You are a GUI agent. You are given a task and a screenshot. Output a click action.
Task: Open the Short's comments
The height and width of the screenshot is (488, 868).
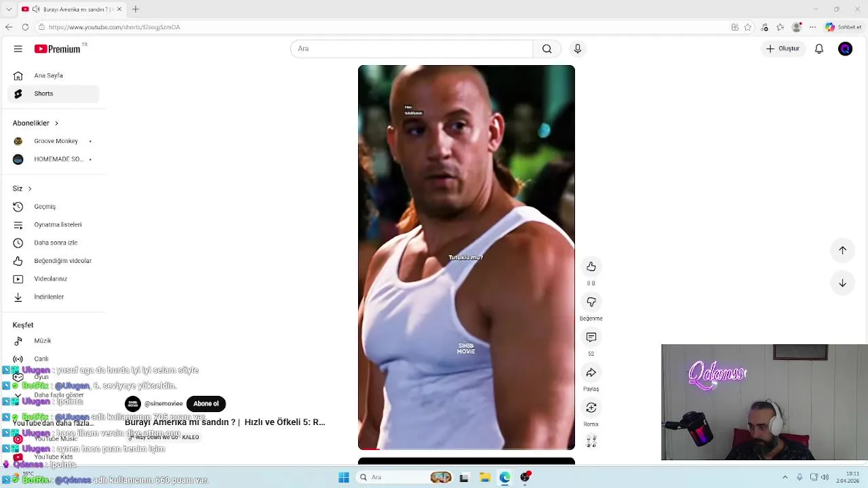pos(591,337)
